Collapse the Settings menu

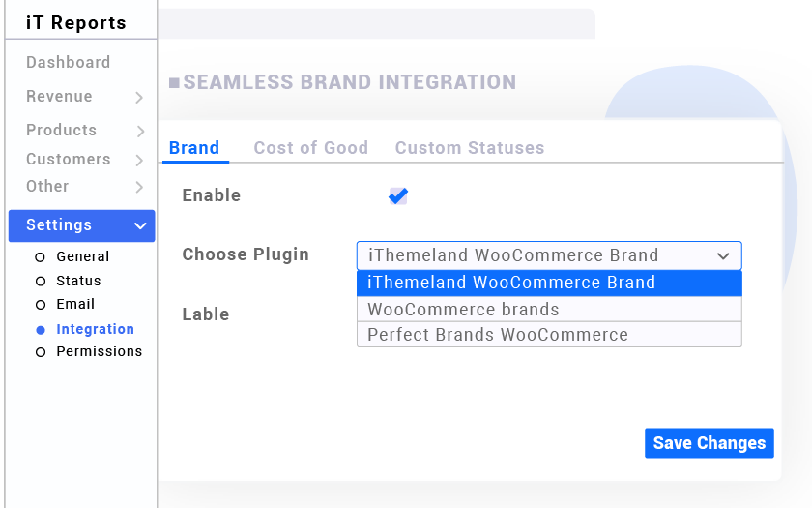[x=140, y=225]
